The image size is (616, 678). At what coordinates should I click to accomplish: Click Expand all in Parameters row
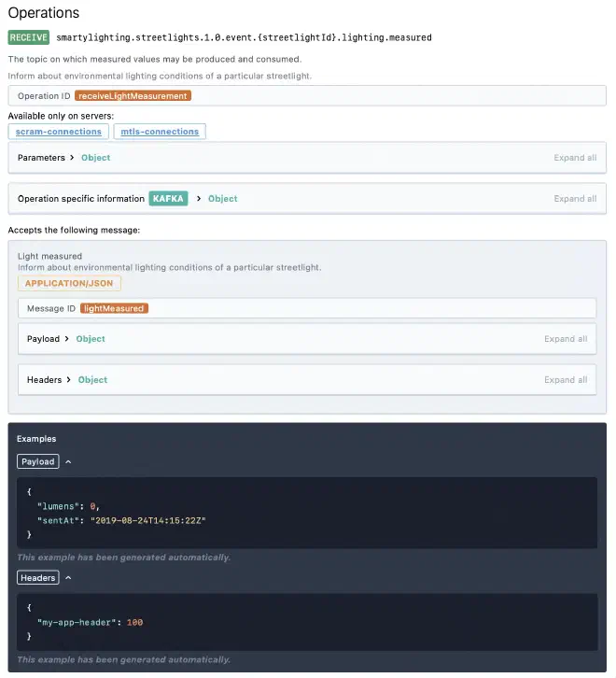[575, 158]
